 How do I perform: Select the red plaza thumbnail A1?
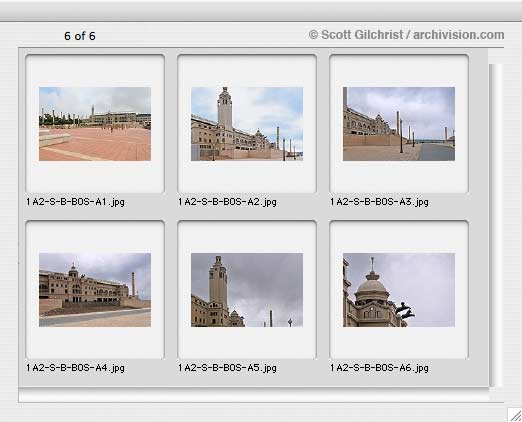click(95, 124)
